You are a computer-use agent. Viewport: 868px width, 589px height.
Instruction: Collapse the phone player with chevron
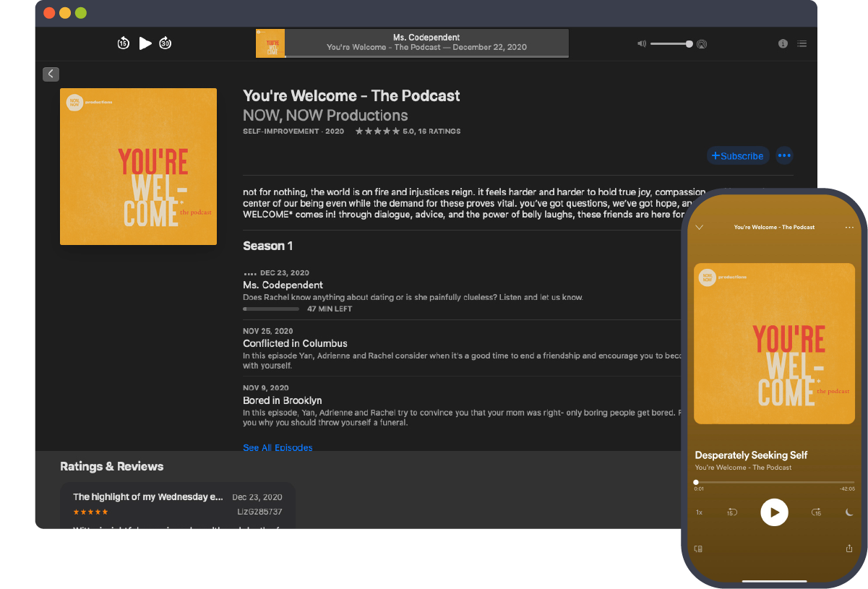[699, 226]
